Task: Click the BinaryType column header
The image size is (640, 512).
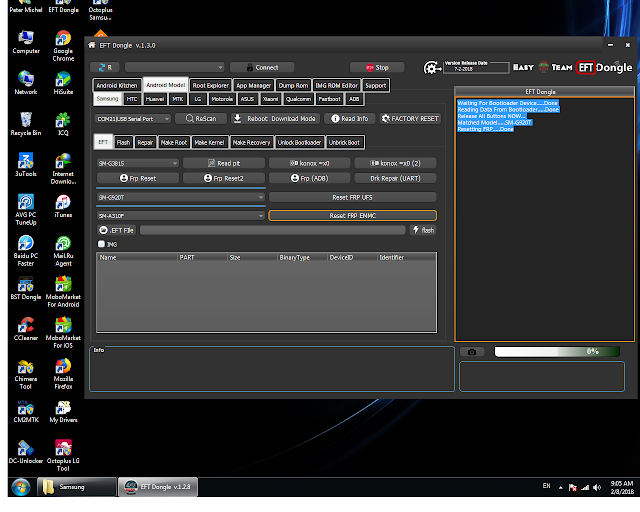Action: pos(302,258)
